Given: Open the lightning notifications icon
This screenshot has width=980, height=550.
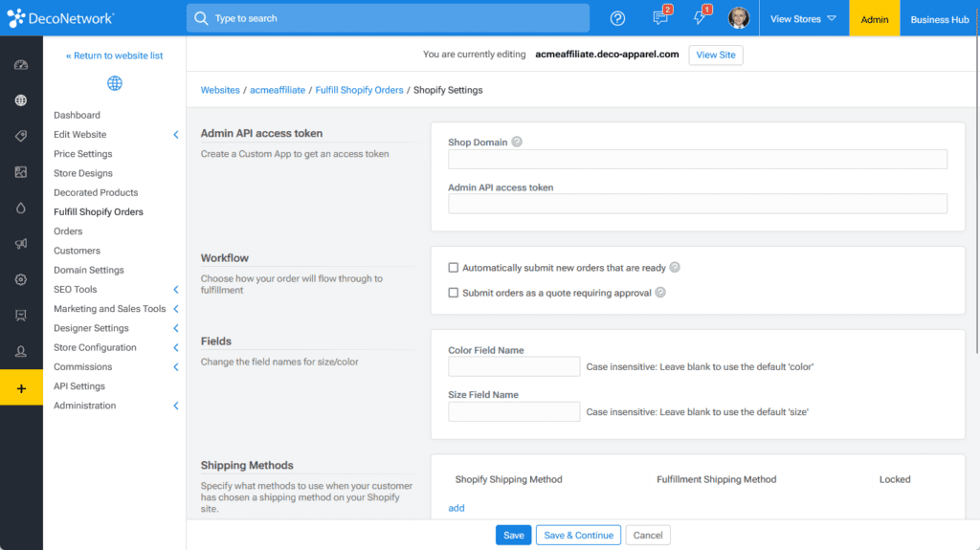Looking at the screenshot, I should [701, 17].
